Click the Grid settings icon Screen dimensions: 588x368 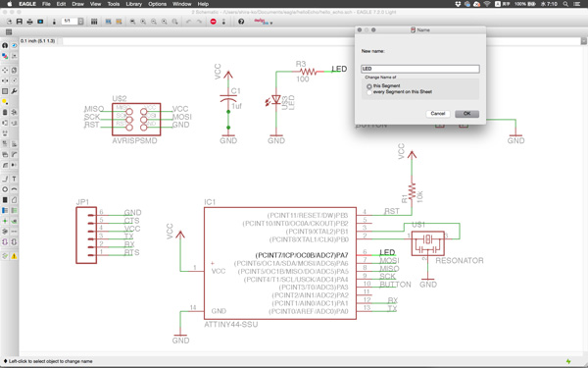tap(9, 32)
